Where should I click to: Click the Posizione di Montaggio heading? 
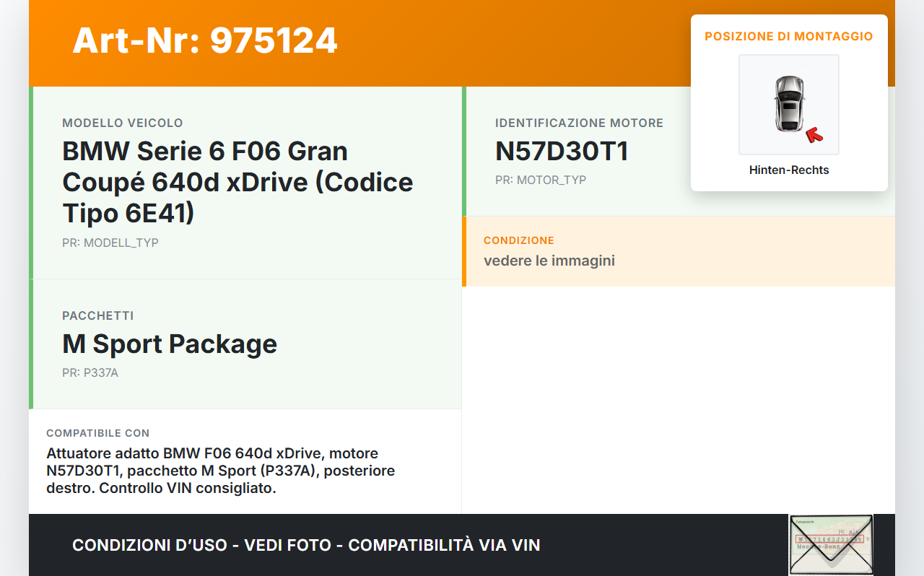[789, 36]
